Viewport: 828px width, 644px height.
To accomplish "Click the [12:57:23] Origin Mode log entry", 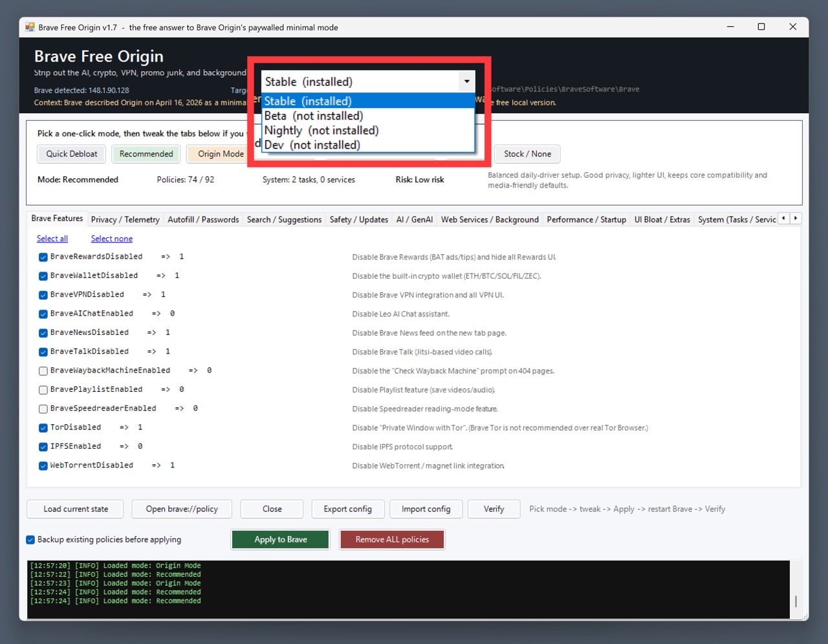I will coord(116,583).
